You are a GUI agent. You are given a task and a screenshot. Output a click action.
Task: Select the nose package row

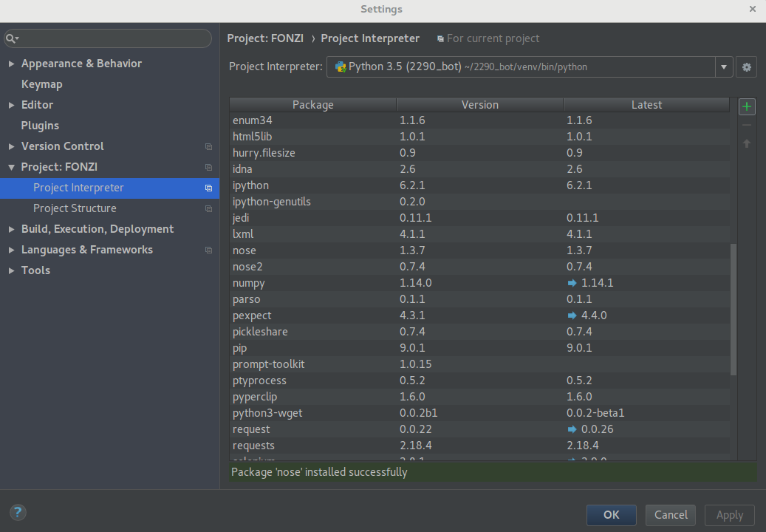pos(479,250)
